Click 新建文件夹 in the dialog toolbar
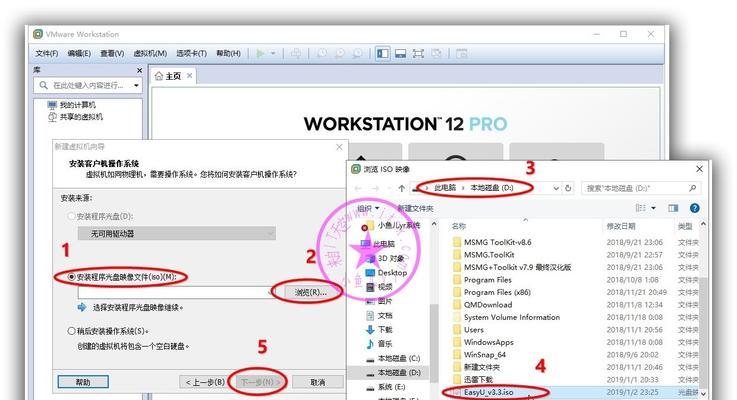 coord(416,208)
